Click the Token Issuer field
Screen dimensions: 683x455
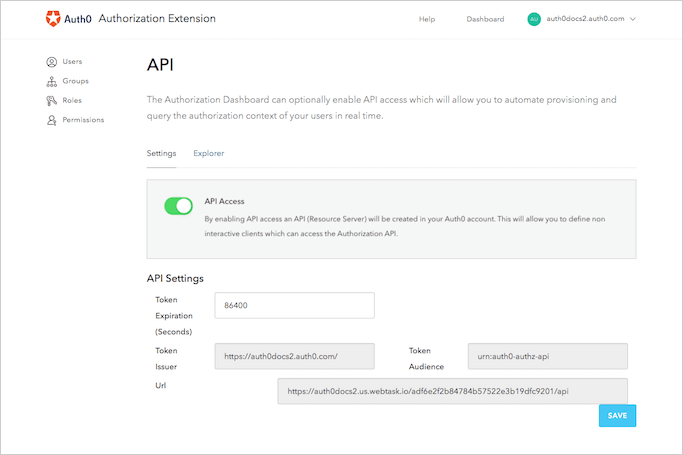click(x=294, y=356)
